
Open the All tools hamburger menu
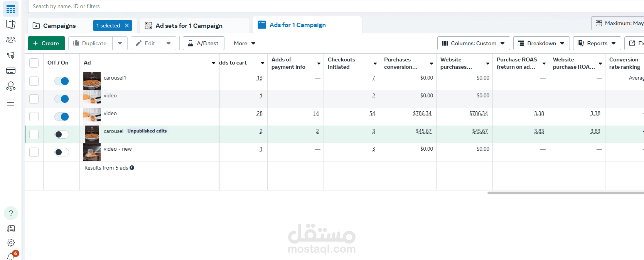tap(11, 102)
